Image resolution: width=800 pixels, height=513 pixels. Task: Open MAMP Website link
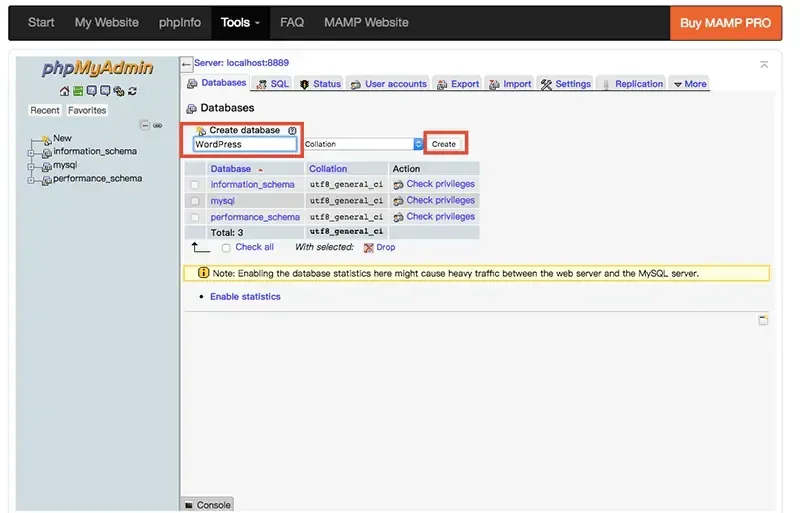[366, 22]
